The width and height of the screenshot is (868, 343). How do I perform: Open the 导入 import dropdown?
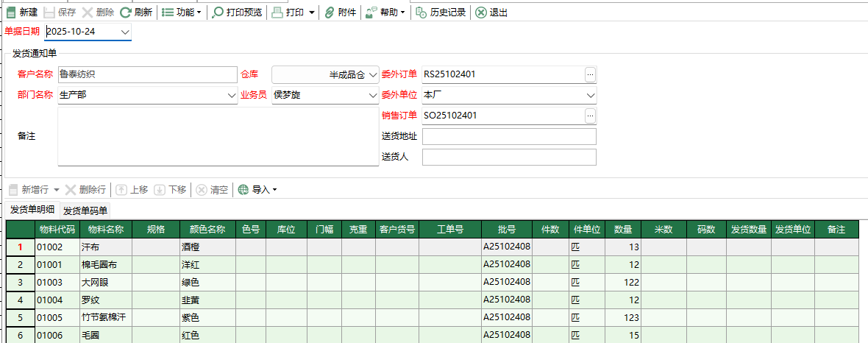coord(257,189)
